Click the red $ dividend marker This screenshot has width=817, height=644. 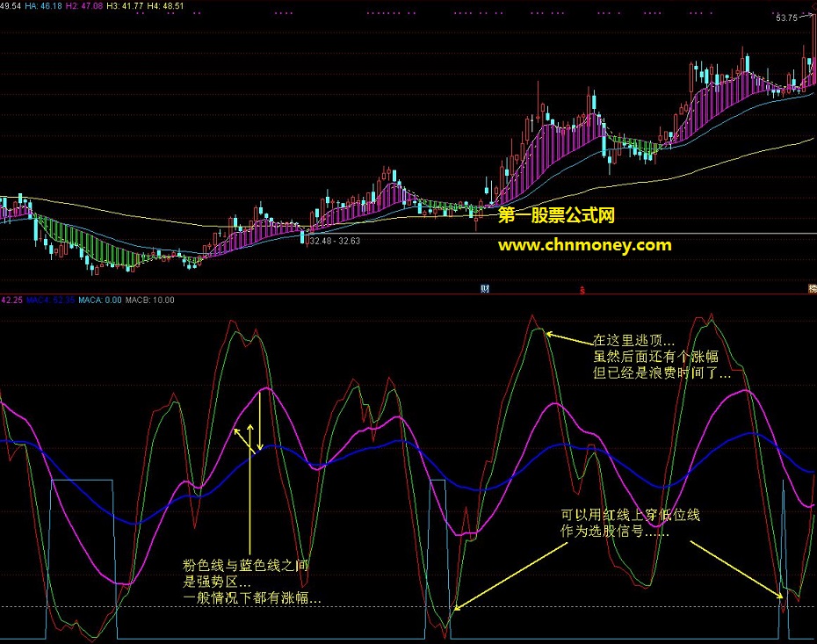[x=582, y=290]
